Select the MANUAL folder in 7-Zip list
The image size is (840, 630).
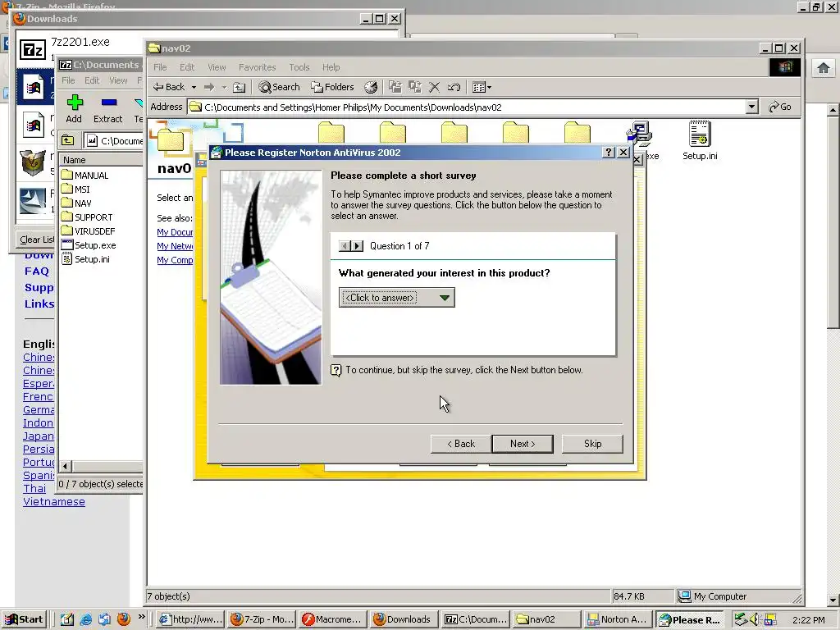click(x=84, y=176)
